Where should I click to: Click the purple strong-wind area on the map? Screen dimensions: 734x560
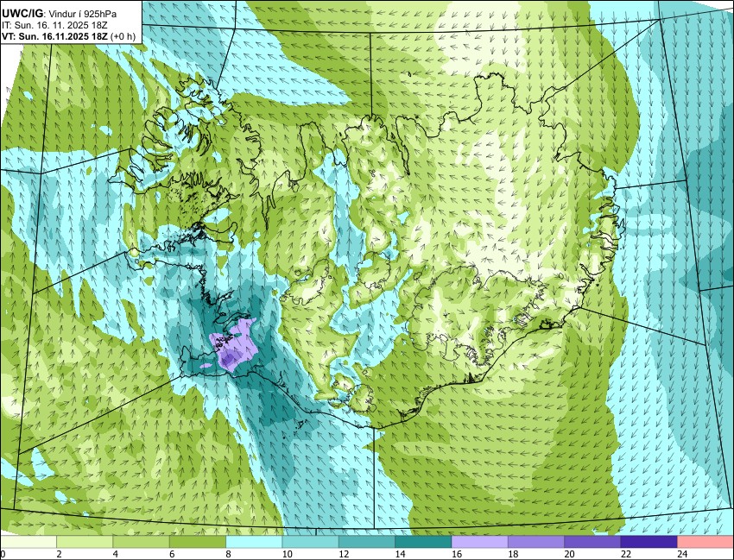point(234,345)
